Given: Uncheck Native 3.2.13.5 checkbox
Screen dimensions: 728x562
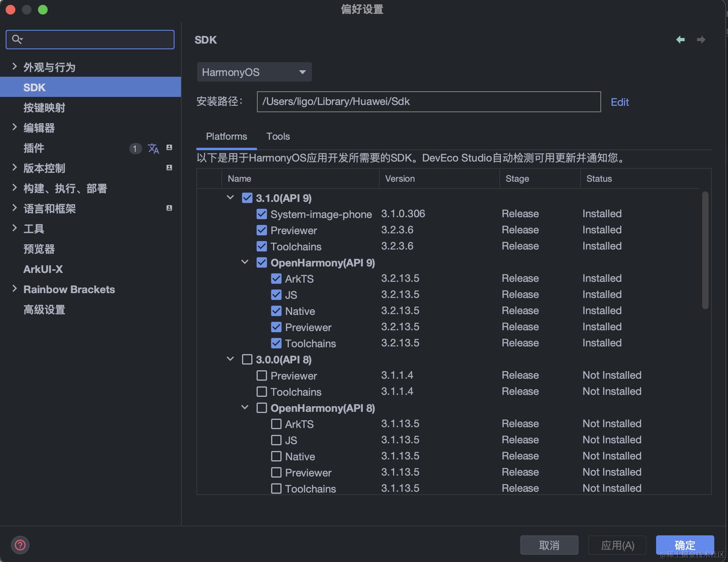Looking at the screenshot, I should pyautogui.click(x=276, y=311).
